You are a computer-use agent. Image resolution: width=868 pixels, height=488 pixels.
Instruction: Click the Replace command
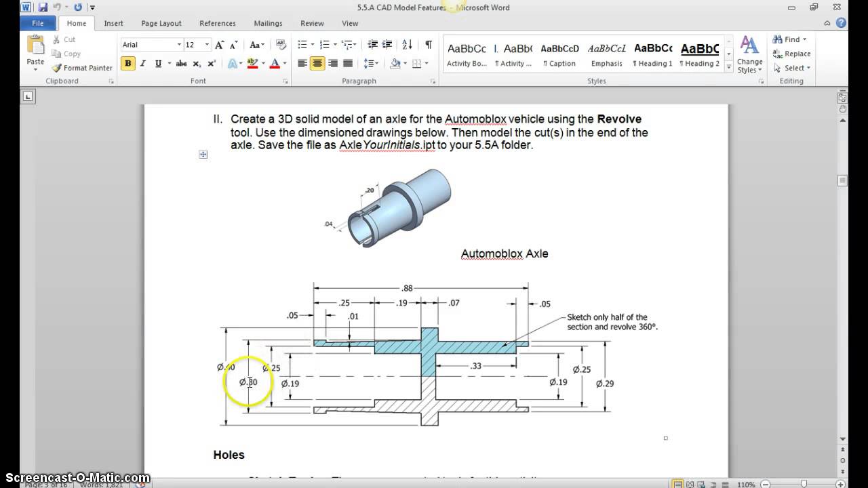(791, 54)
